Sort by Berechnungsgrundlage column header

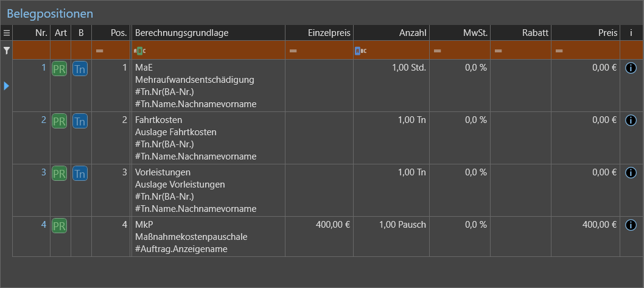coord(182,33)
